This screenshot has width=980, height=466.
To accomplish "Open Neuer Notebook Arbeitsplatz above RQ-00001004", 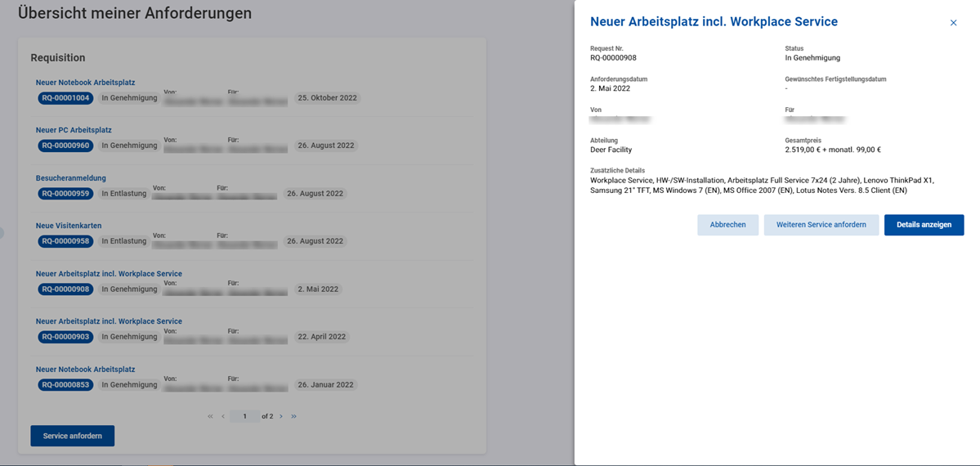I will (x=86, y=83).
